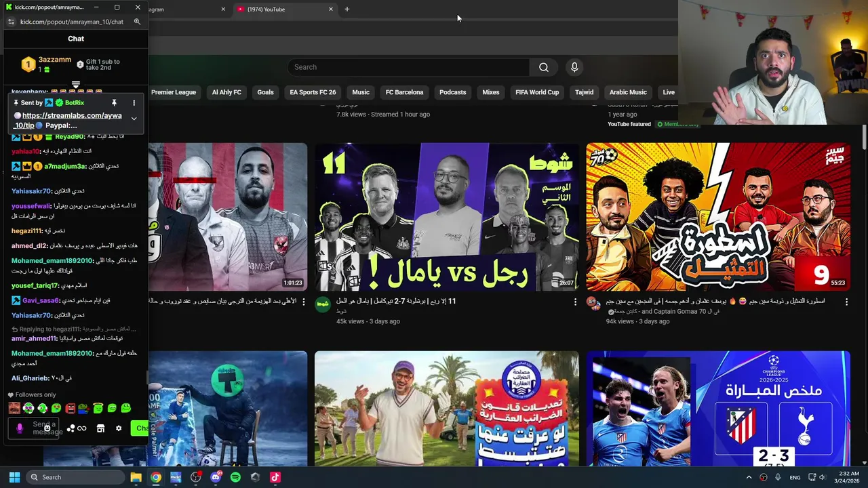Open Windows Start menu

point(14,477)
